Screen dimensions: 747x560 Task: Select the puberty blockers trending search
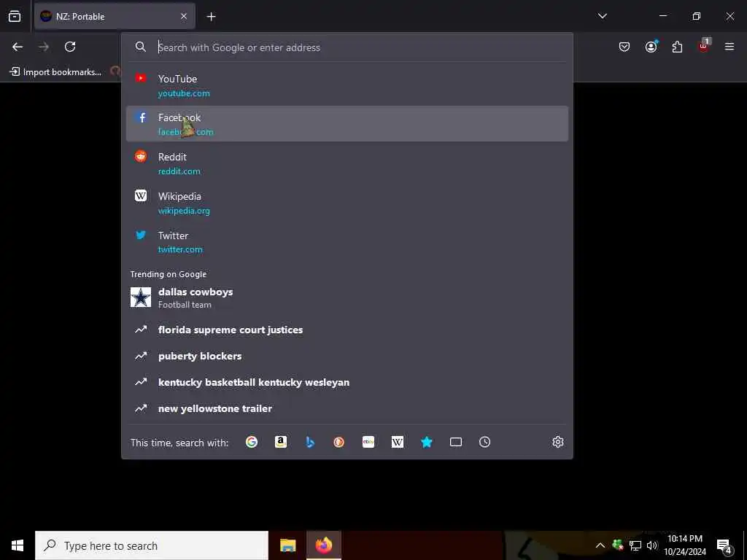[347, 356]
